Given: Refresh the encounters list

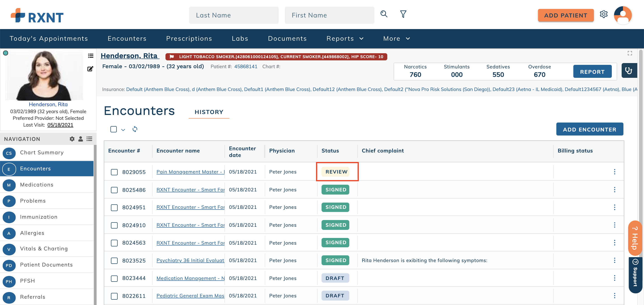Looking at the screenshot, I should pos(135,129).
